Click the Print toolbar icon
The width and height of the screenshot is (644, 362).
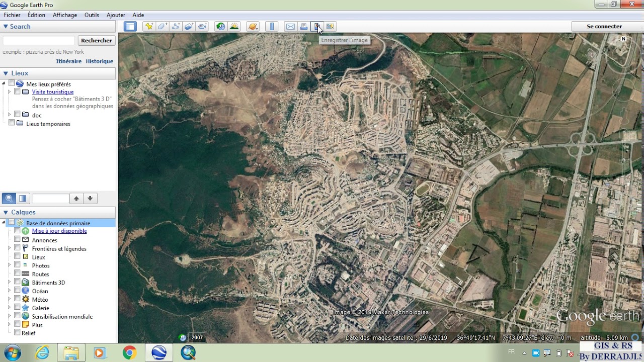[x=304, y=27]
